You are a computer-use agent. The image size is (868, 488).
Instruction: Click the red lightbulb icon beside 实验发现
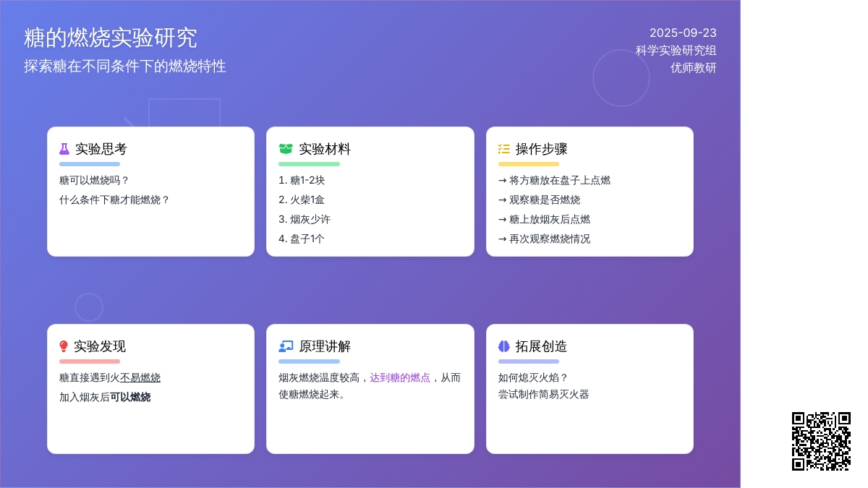pyautogui.click(x=64, y=346)
